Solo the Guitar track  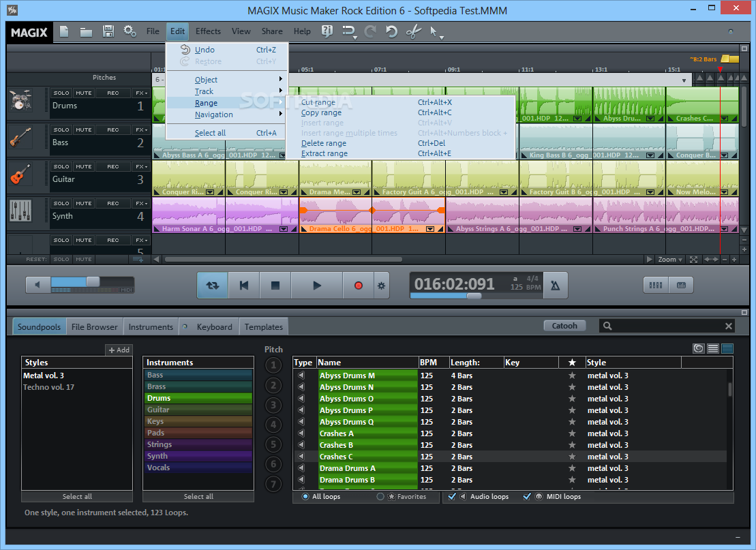click(x=61, y=167)
